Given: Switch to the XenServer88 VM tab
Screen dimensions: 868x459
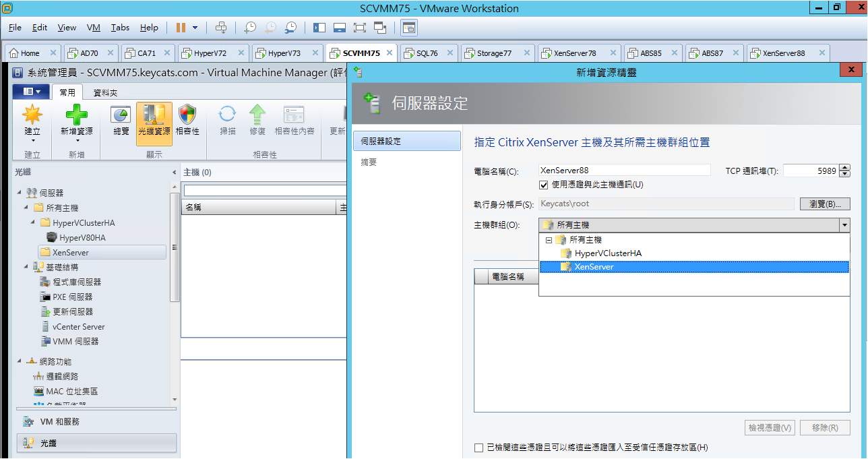Looking at the screenshot, I should tap(784, 53).
